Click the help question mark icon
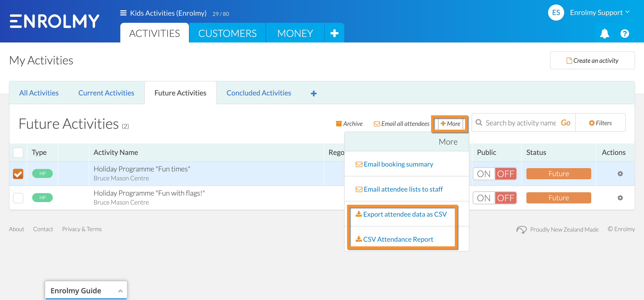This screenshot has width=644, height=300. [625, 34]
